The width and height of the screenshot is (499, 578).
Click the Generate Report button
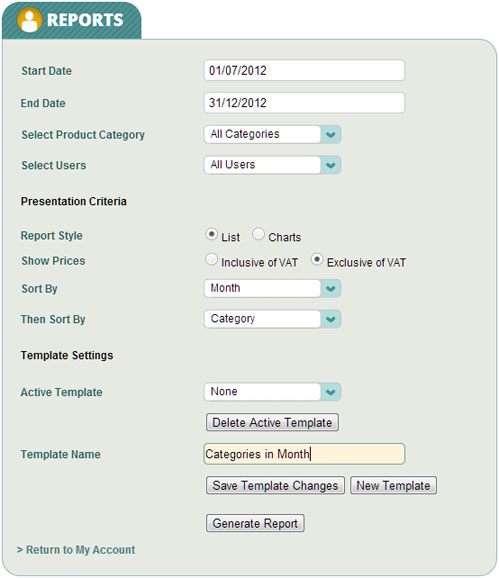(255, 523)
